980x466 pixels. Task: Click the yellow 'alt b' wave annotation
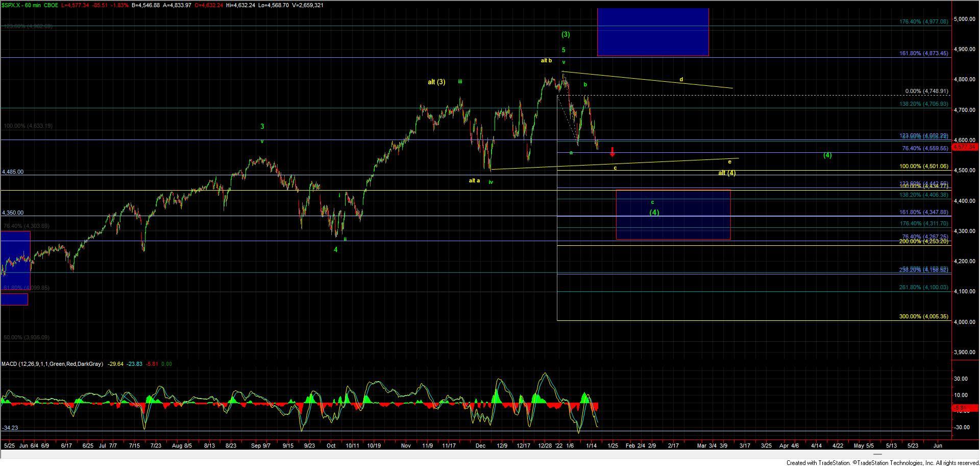[546, 61]
